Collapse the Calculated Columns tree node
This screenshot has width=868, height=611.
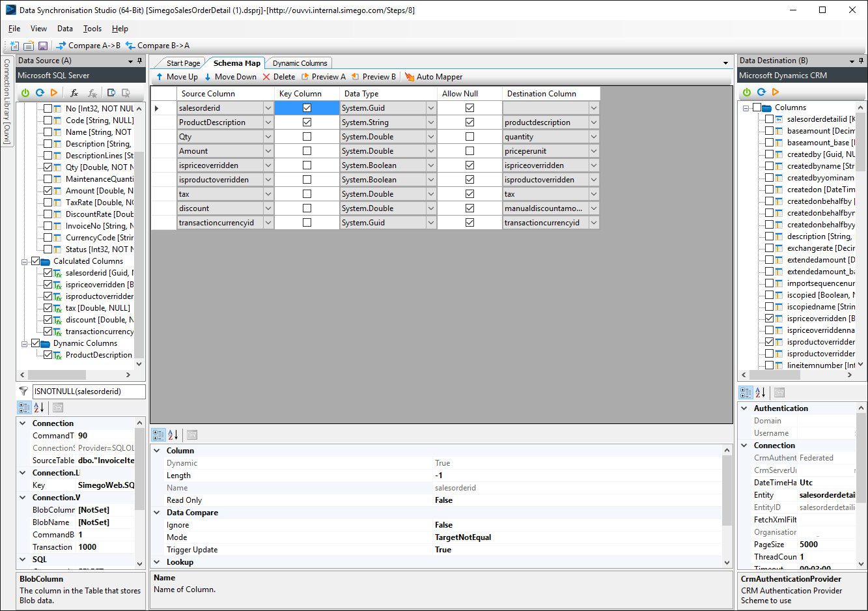pyautogui.click(x=25, y=261)
